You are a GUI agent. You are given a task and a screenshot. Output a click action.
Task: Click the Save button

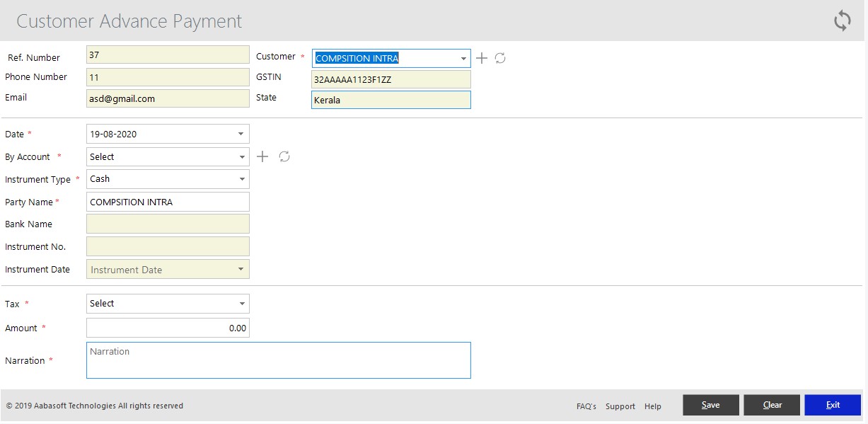[x=710, y=405]
